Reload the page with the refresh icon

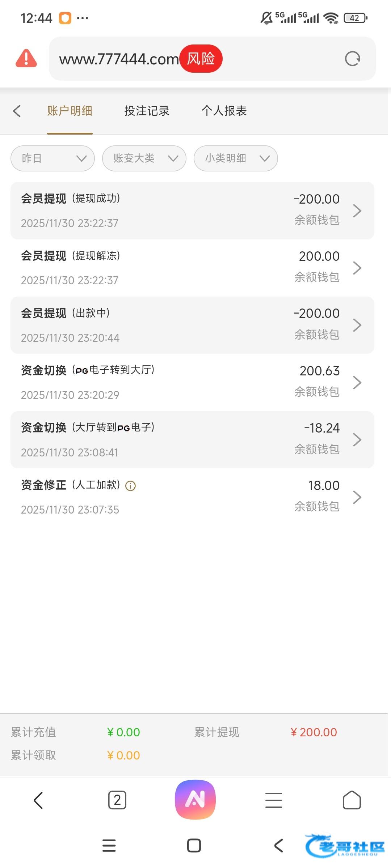(353, 59)
